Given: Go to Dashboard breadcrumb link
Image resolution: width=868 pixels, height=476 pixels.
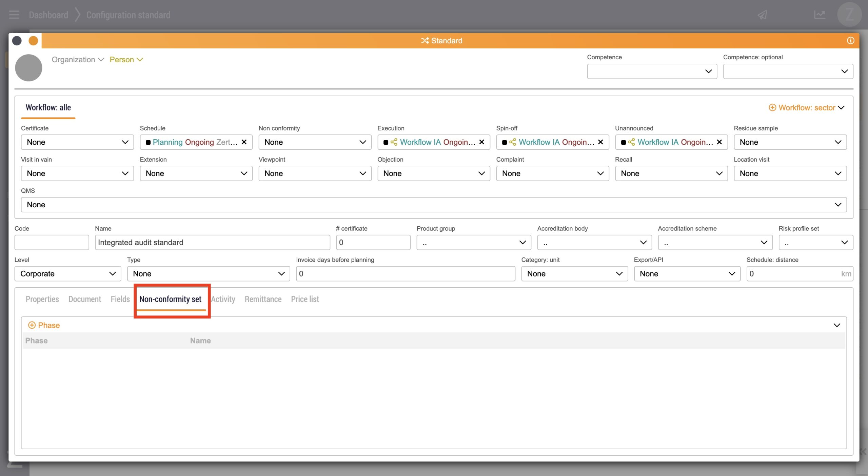Looking at the screenshot, I should click(x=48, y=15).
